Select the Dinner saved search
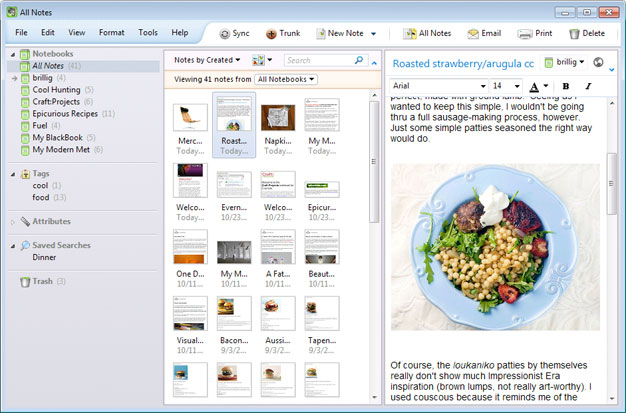 pos(44,257)
